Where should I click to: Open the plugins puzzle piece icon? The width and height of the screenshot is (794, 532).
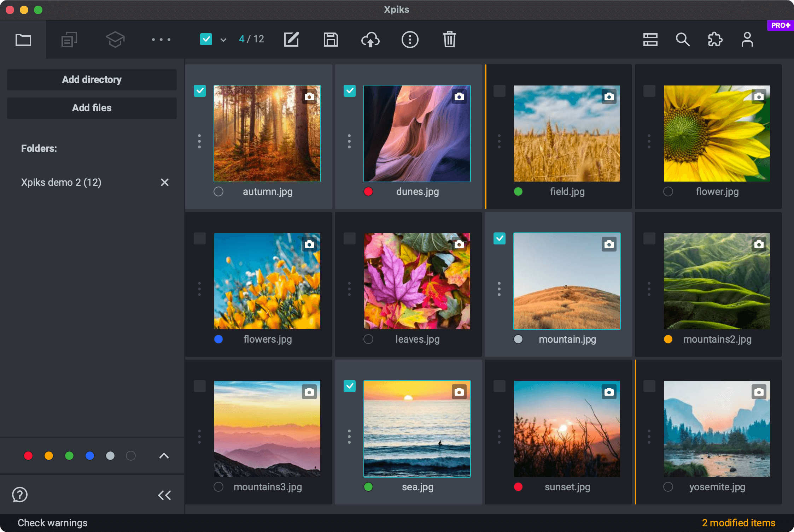click(x=715, y=40)
